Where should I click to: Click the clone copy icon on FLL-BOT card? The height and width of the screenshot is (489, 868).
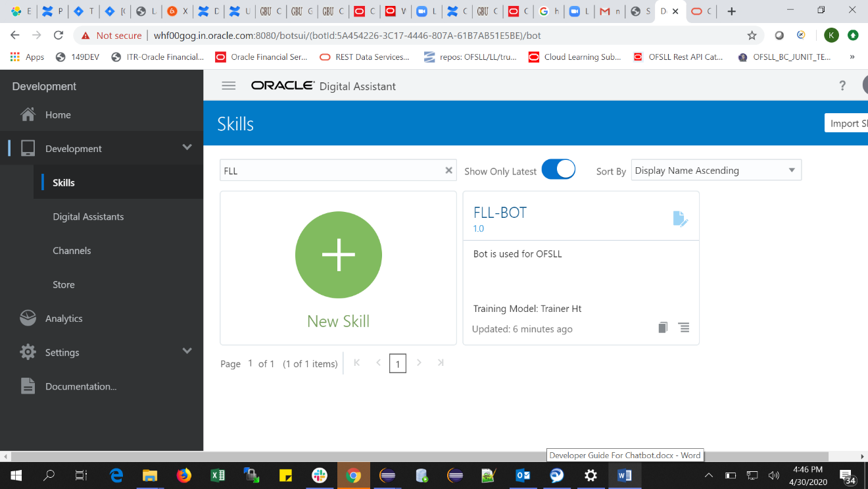pos(663,327)
